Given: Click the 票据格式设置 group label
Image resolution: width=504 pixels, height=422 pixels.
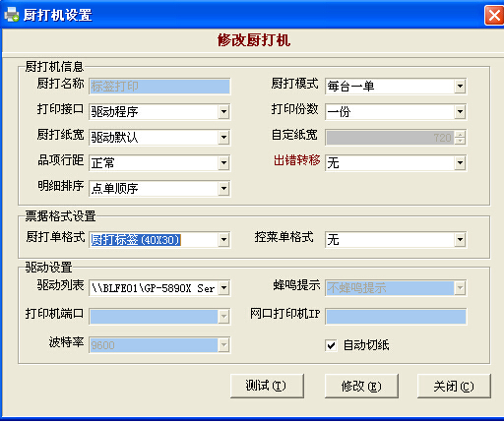Looking at the screenshot, I should [60, 216].
